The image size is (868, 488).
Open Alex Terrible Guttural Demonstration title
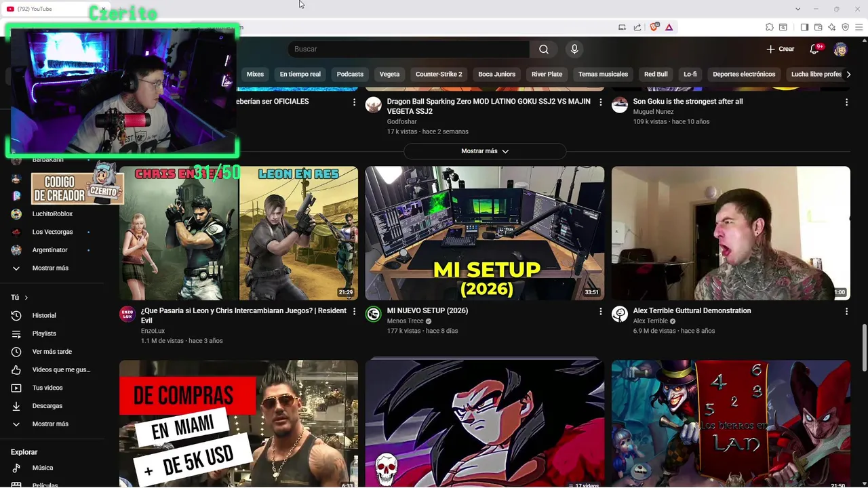pos(692,310)
